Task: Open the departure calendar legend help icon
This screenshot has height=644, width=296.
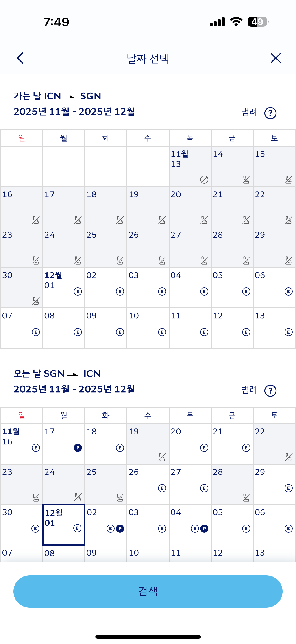Action: coord(270,113)
